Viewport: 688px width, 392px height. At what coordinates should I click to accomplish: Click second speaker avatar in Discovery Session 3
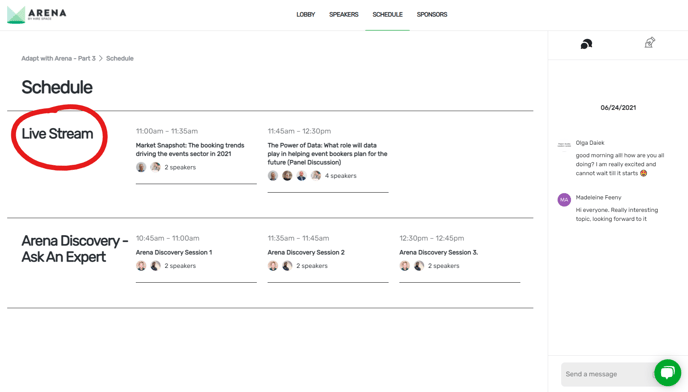pos(419,266)
